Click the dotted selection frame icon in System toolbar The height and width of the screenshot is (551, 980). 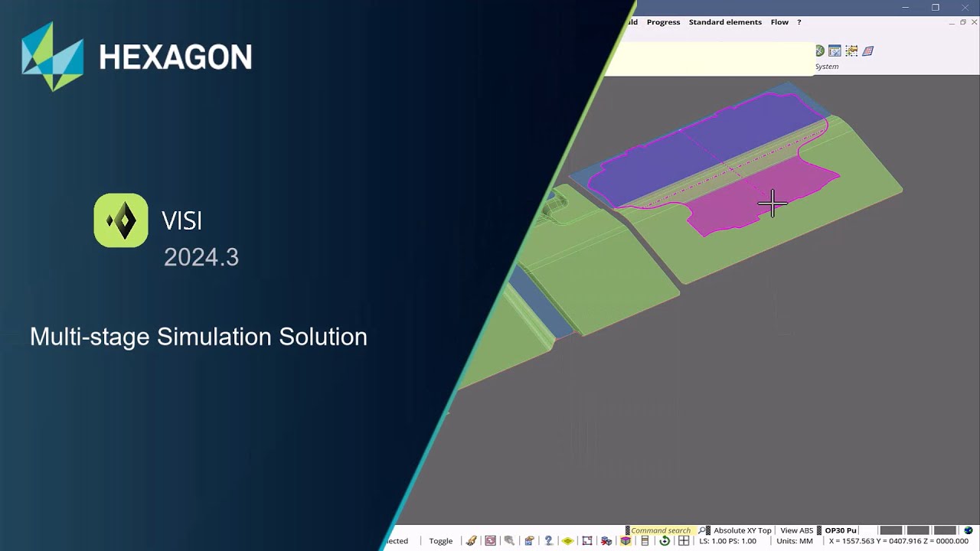coord(851,51)
